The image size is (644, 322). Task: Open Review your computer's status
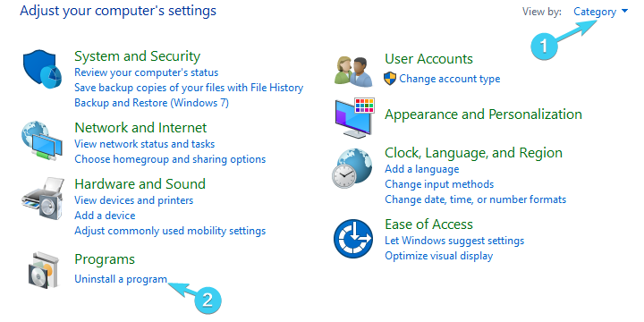146,72
